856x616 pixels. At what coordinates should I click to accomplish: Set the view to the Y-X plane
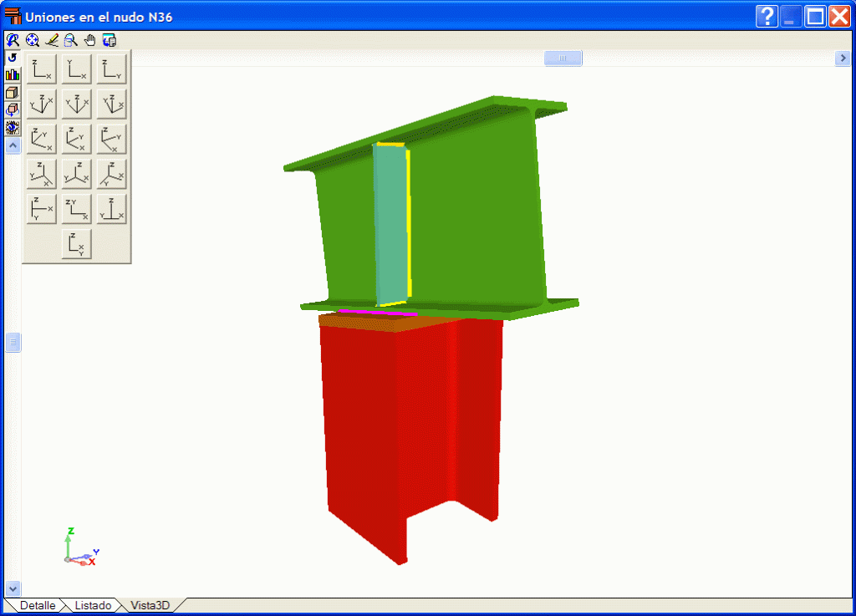coord(76,69)
